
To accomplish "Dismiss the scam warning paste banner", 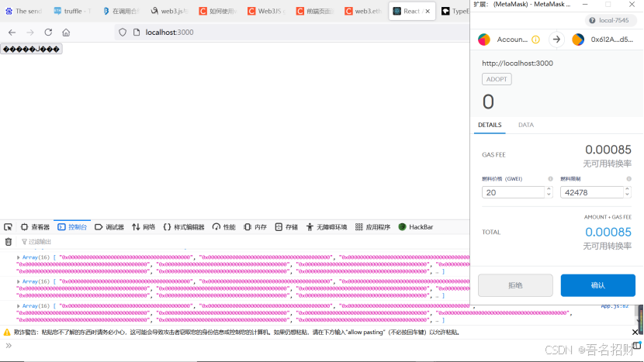I will [635, 332].
